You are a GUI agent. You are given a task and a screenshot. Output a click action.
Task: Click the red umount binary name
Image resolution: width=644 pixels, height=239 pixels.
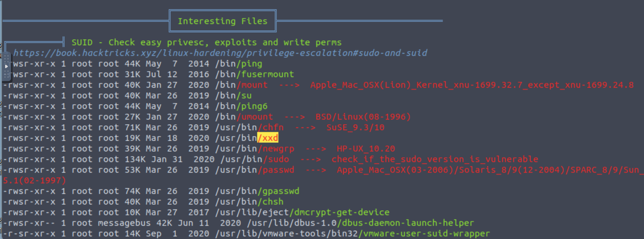[x=257, y=117]
